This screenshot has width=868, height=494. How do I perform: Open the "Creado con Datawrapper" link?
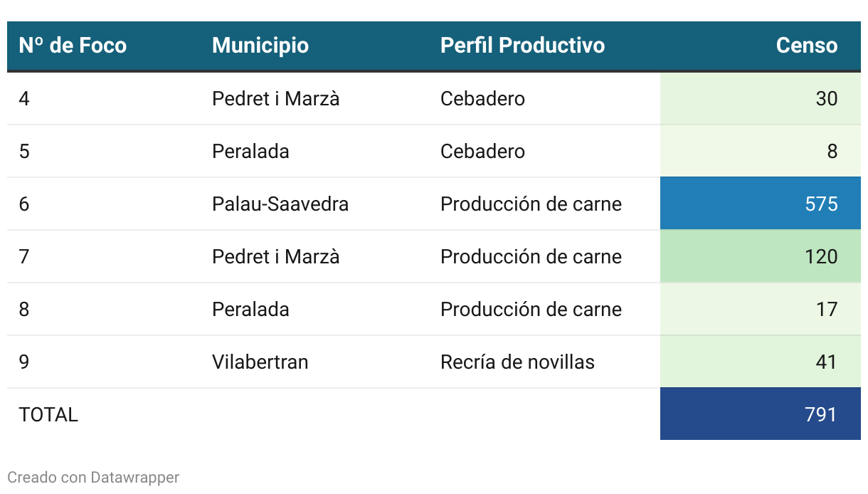pos(93,477)
